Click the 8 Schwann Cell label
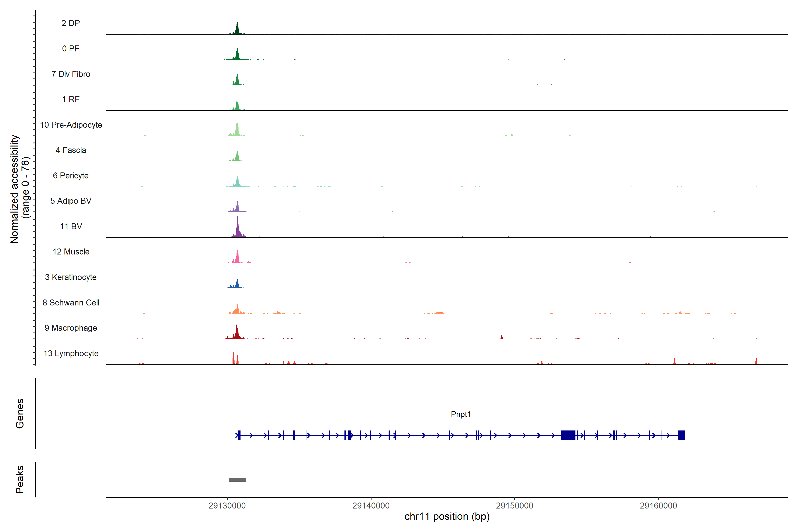The image size is (798, 532). tap(71, 302)
